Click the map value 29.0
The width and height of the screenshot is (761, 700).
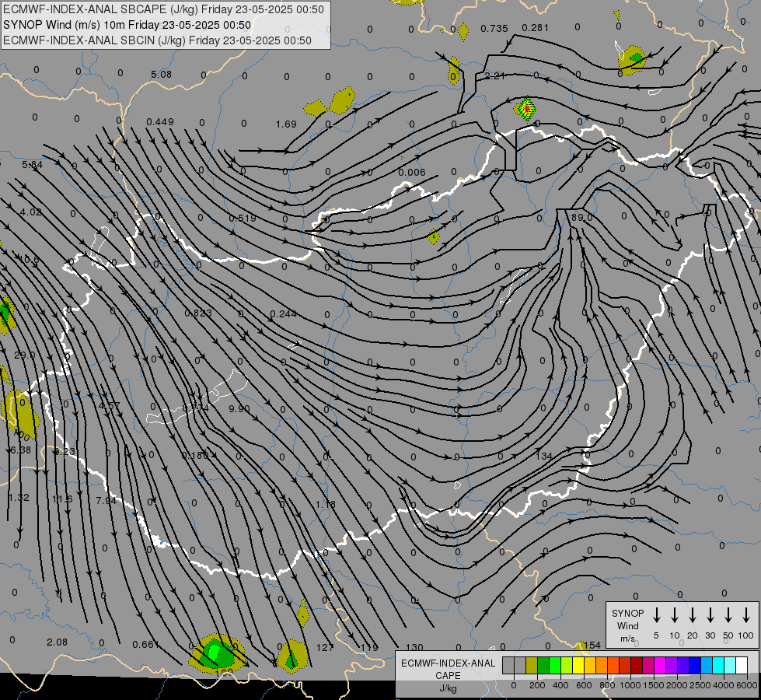tap(24, 355)
